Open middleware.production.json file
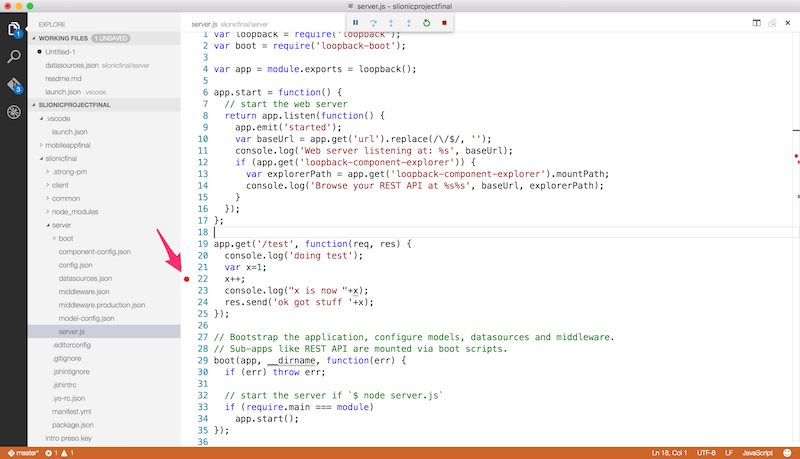The image size is (800, 459). click(x=104, y=305)
